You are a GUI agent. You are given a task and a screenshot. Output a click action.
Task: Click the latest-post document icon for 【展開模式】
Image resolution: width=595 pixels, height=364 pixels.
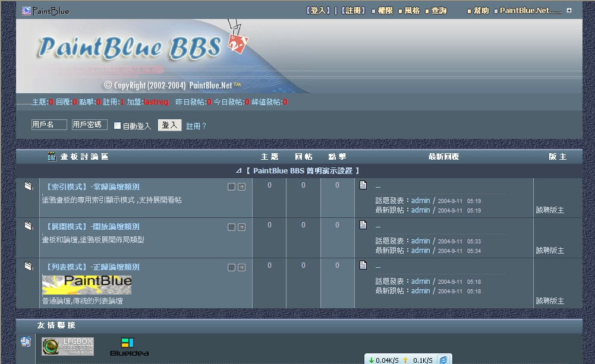coord(363,225)
